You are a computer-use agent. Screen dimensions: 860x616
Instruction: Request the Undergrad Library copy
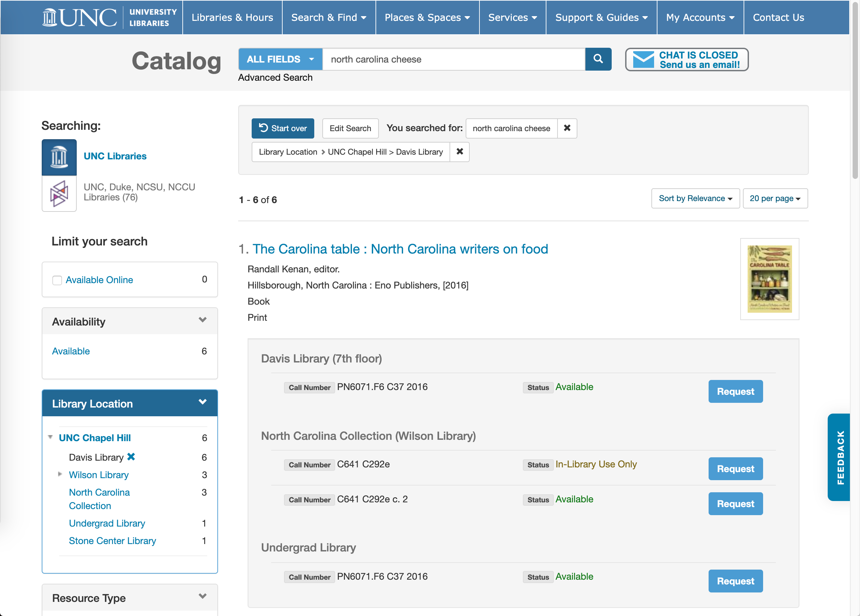coord(735,580)
